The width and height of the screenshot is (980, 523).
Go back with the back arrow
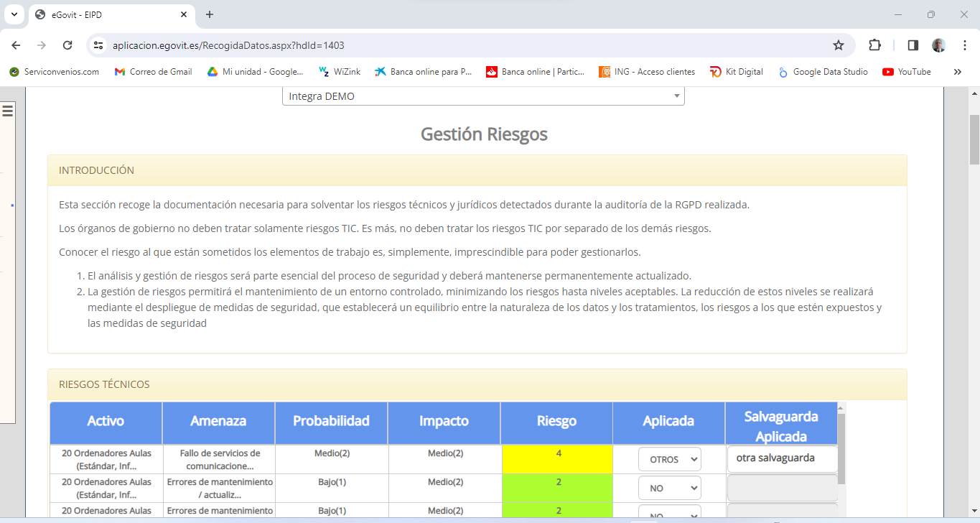(17, 45)
